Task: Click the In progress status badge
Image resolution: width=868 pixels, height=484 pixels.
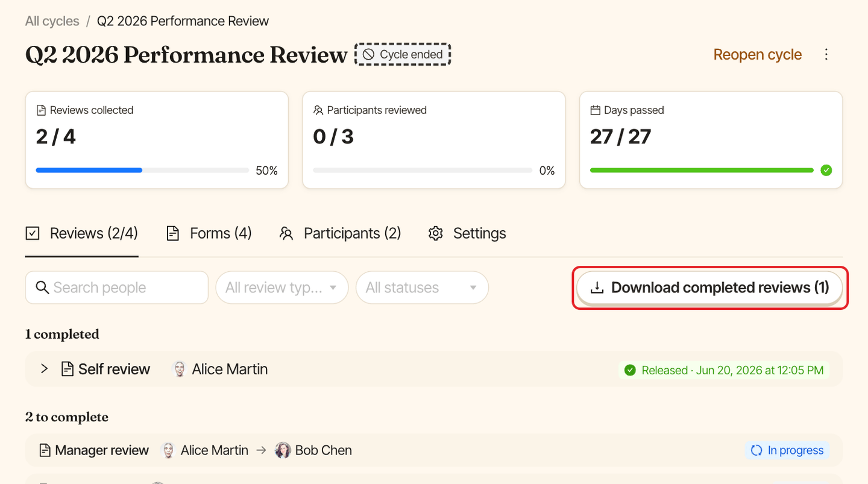Action: [x=787, y=450]
